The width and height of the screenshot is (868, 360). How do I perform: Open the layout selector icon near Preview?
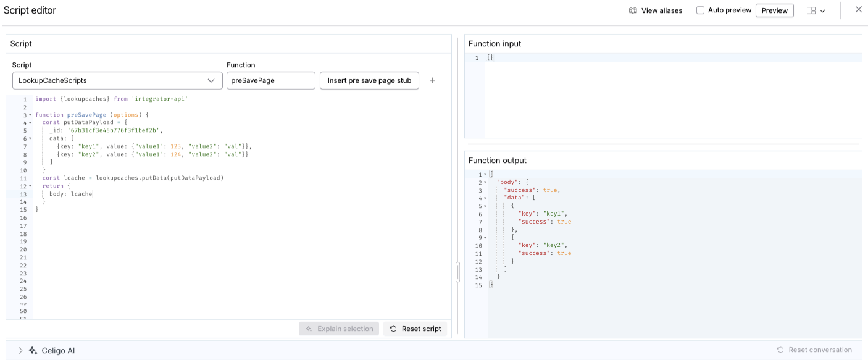pos(812,10)
